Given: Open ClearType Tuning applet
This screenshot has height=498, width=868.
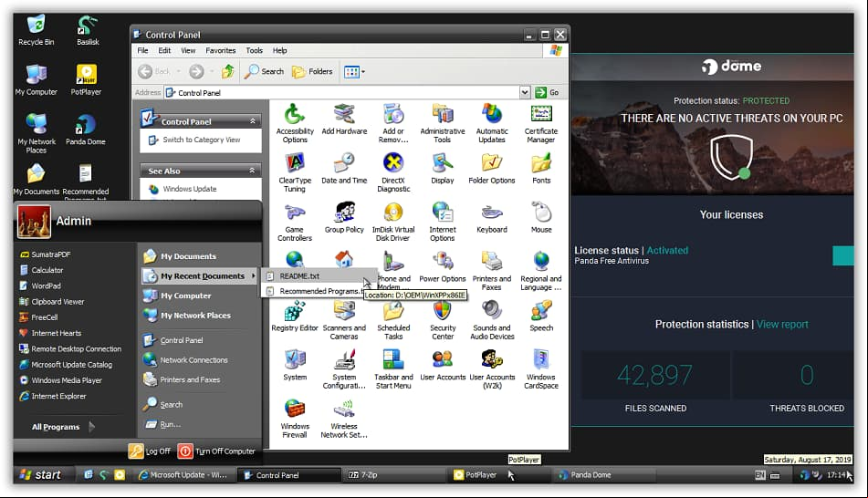Looking at the screenshot, I should pos(295,172).
